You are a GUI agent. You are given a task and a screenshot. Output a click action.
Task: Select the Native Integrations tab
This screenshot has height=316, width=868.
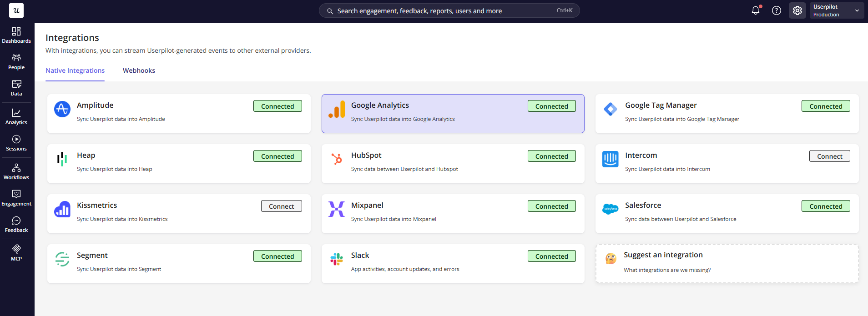point(75,70)
